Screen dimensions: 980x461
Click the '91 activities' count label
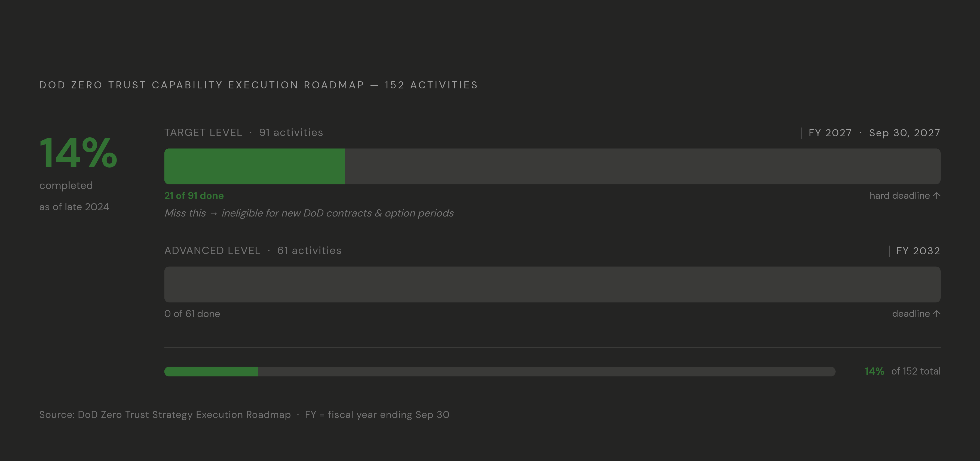[291, 133]
